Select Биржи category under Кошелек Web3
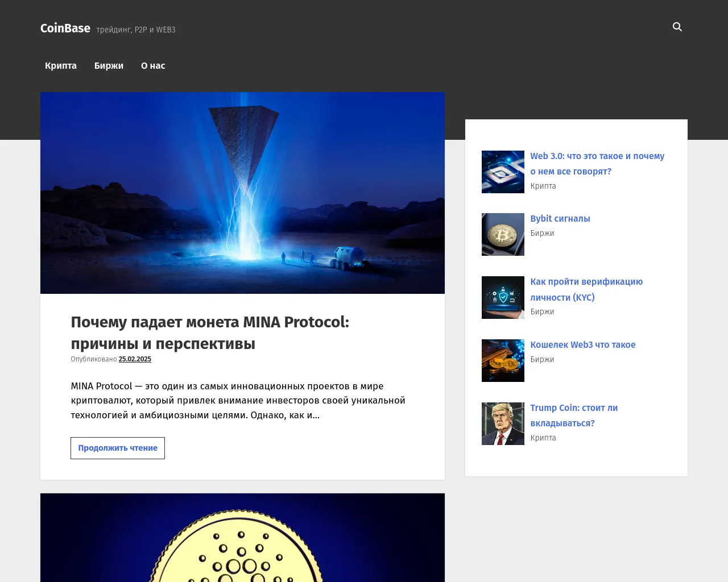 point(542,359)
